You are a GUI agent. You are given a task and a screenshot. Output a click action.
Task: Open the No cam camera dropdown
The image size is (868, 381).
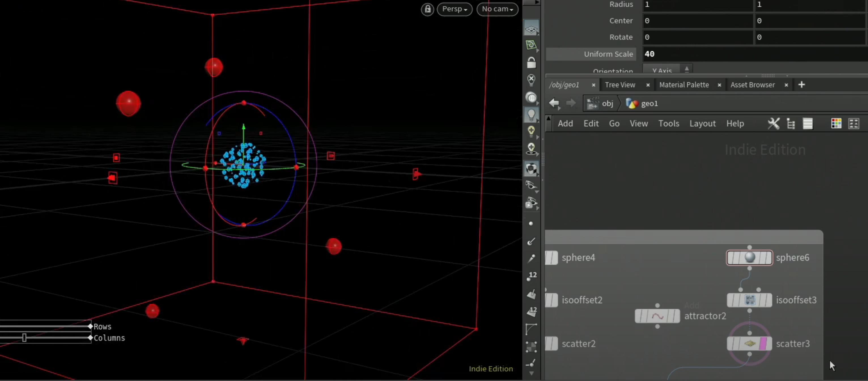click(x=497, y=9)
